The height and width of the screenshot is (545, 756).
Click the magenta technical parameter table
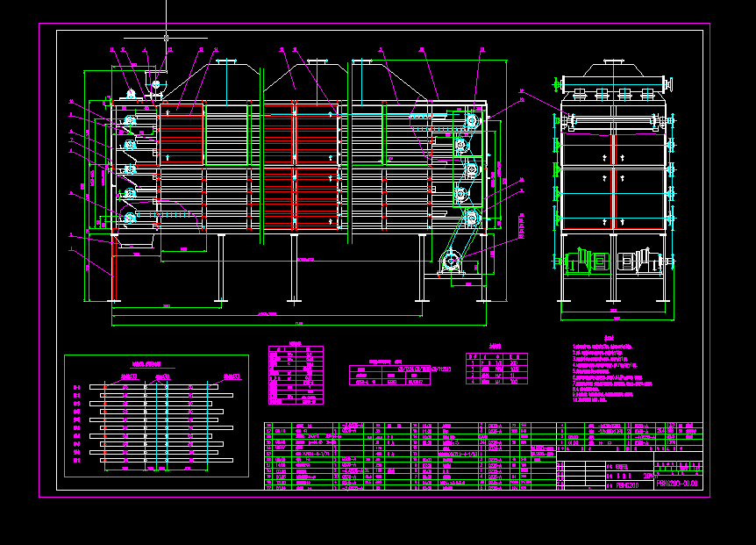pos(296,374)
